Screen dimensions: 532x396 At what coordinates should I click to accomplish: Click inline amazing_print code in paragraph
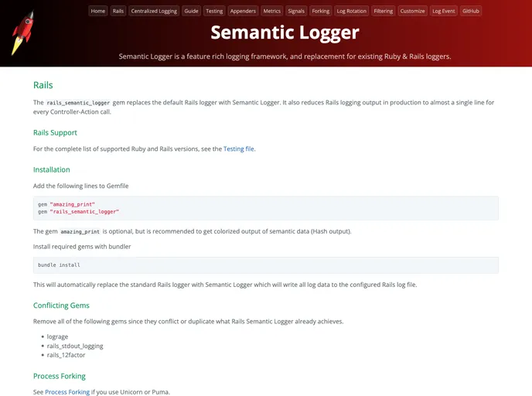pos(80,232)
